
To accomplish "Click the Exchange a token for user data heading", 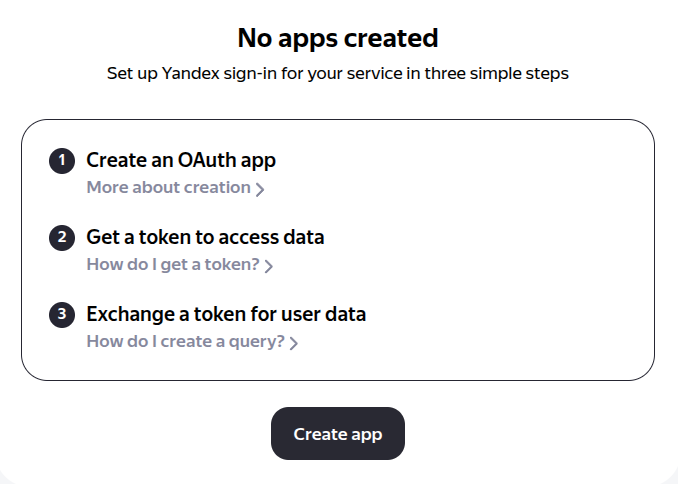I will 226,315.
